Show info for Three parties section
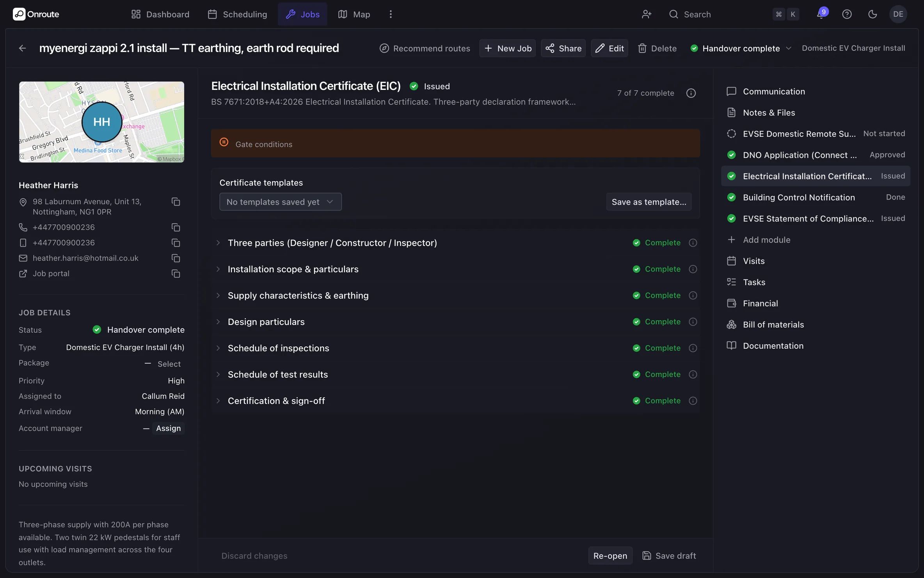924x578 pixels. tap(693, 243)
